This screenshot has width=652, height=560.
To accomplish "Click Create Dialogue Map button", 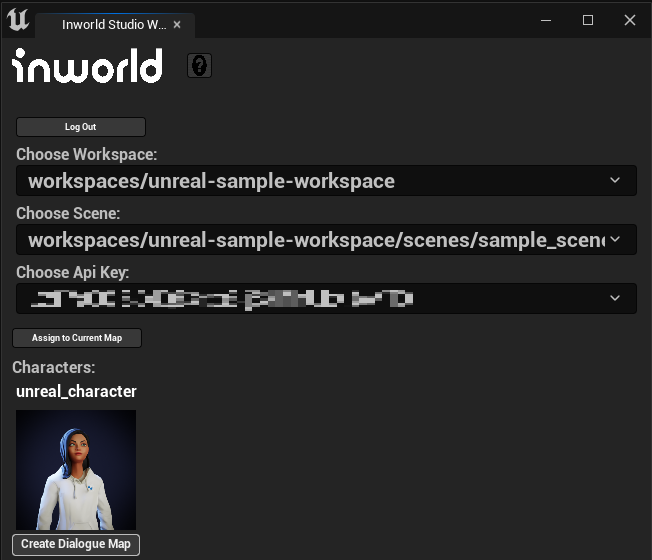I will pos(76,544).
